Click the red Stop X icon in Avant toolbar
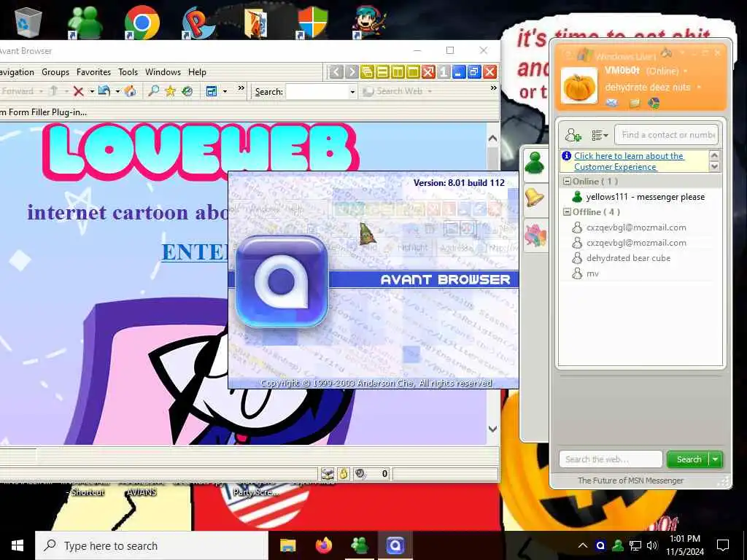Image resolution: width=747 pixels, height=560 pixels. point(79,91)
